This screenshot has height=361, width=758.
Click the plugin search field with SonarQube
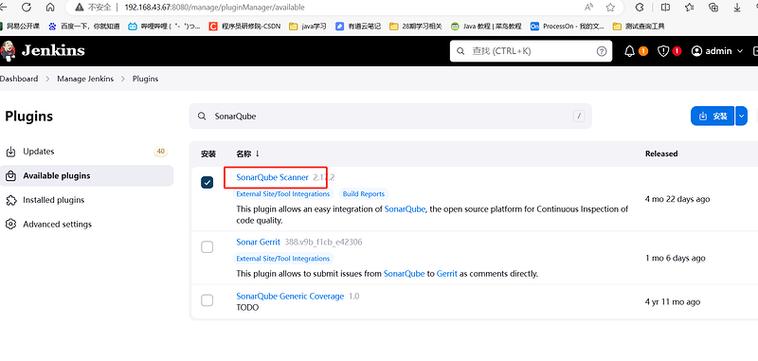[x=390, y=116]
